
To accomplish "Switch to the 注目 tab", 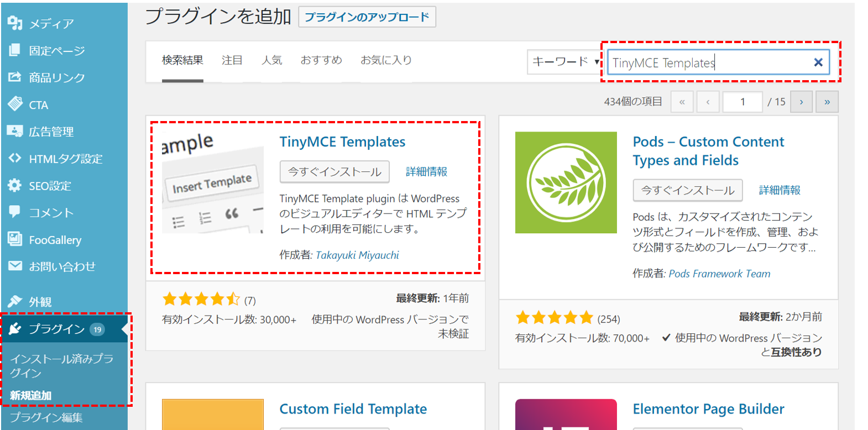I will (232, 60).
